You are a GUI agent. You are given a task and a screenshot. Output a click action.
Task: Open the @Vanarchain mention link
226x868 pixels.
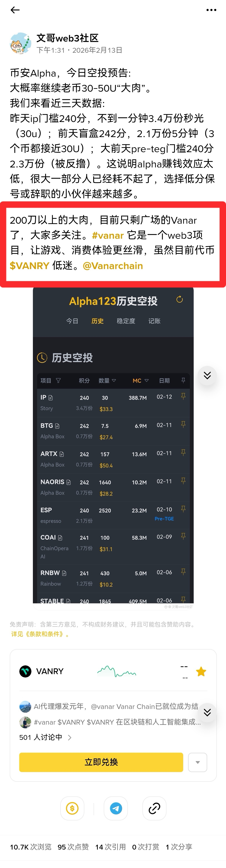(x=113, y=266)
